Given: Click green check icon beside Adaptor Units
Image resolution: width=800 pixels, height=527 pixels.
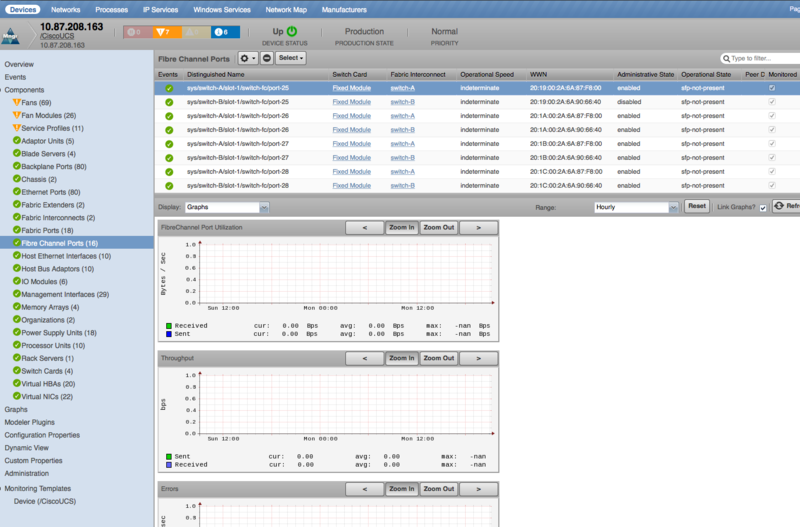Looking at the screenshot, I should tap(17, 140).
